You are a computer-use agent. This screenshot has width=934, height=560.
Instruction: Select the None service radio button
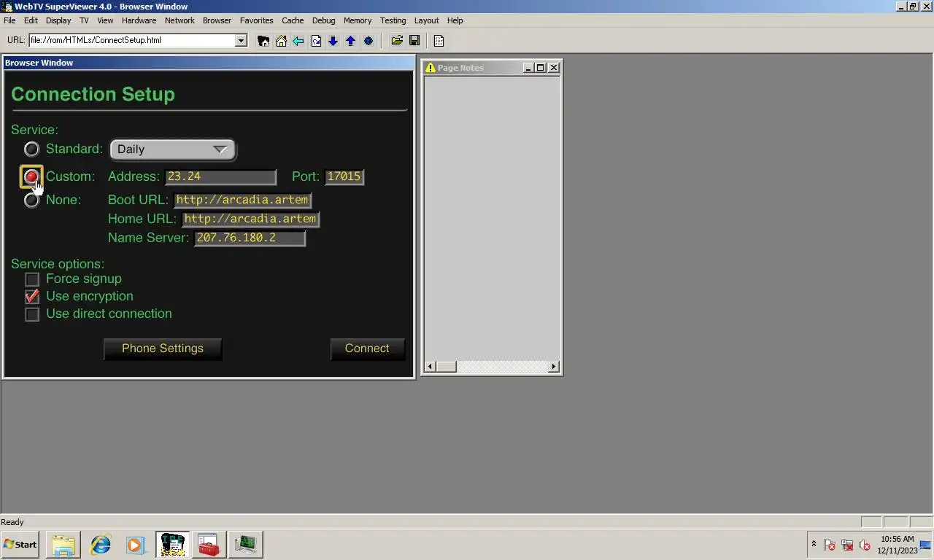[31, 200]
